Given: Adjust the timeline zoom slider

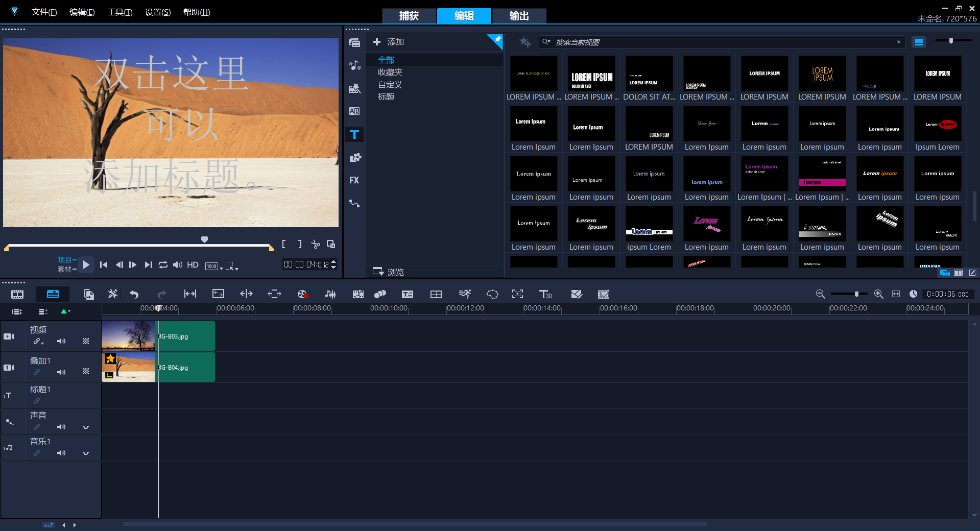Looking at the screenshot, I should pos(856,294).
